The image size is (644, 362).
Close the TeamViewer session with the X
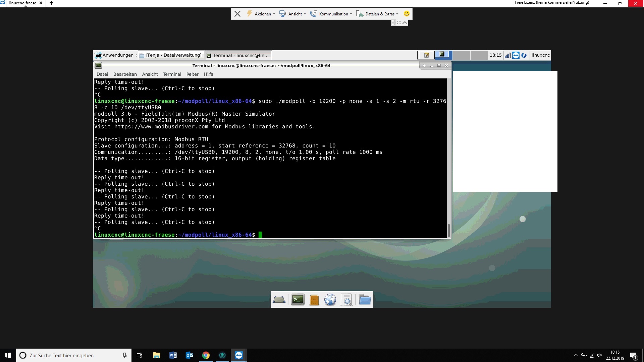tap(237, 14)
